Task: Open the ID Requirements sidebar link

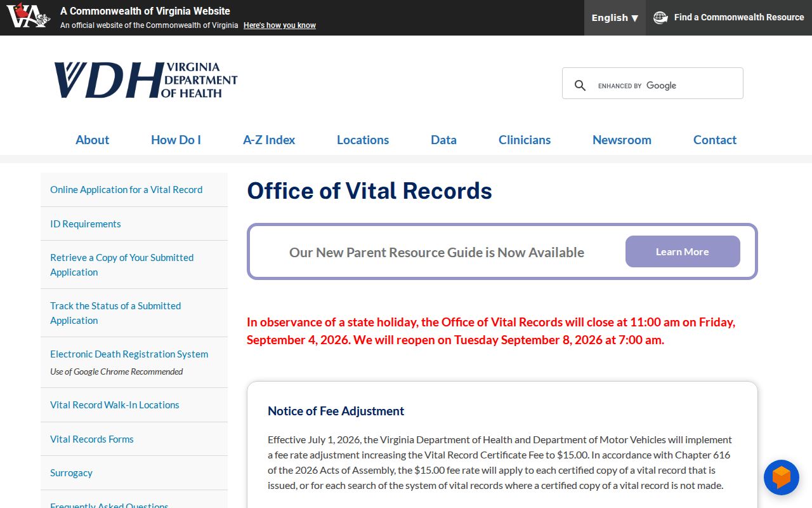Action: click(x=85, y=224)
